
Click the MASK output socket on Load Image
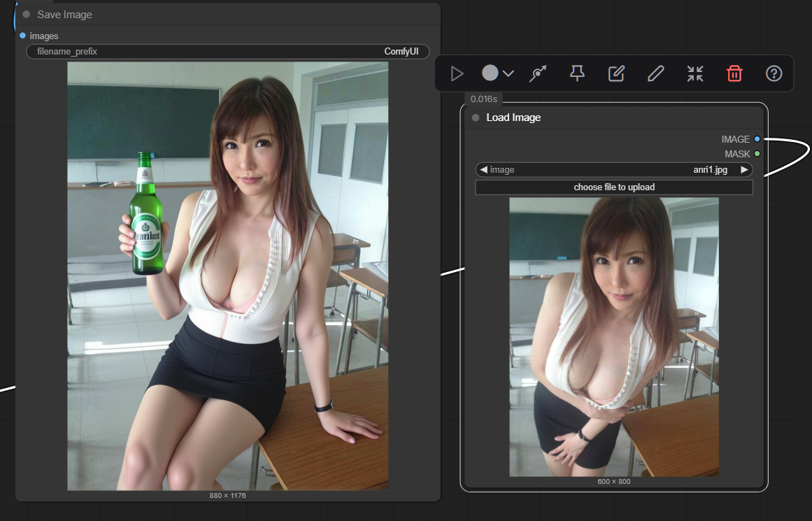[757, 153]
